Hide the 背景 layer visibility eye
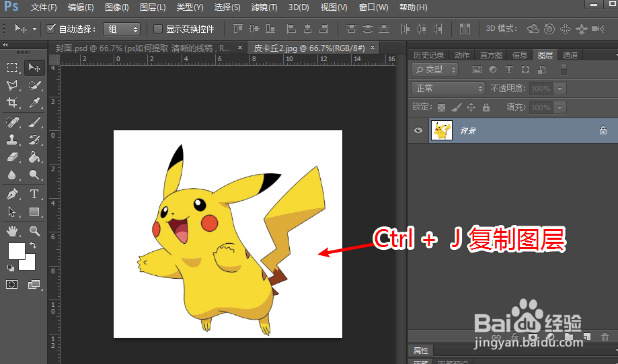Image resolution: width=618 pixels, height=364 pixels. point(418,130)
